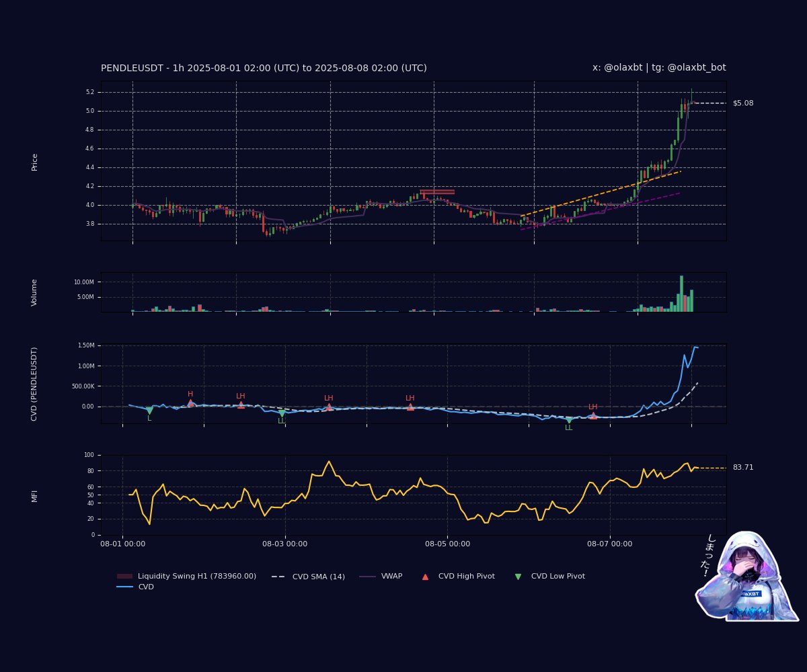Viewport: 807px width, 672px height.
Task: Click the red LH pivot marker near 08-07
Action: coord(593,417)
